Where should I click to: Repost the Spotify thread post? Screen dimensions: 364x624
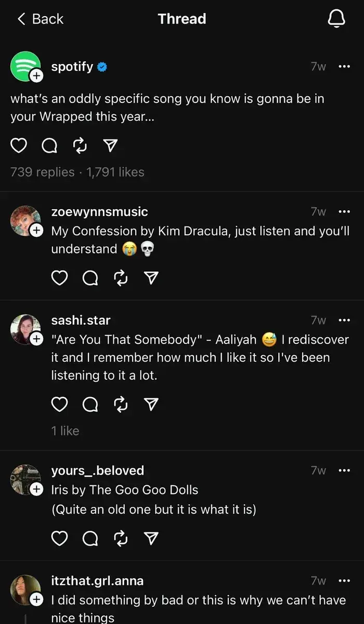pos(80,146)
